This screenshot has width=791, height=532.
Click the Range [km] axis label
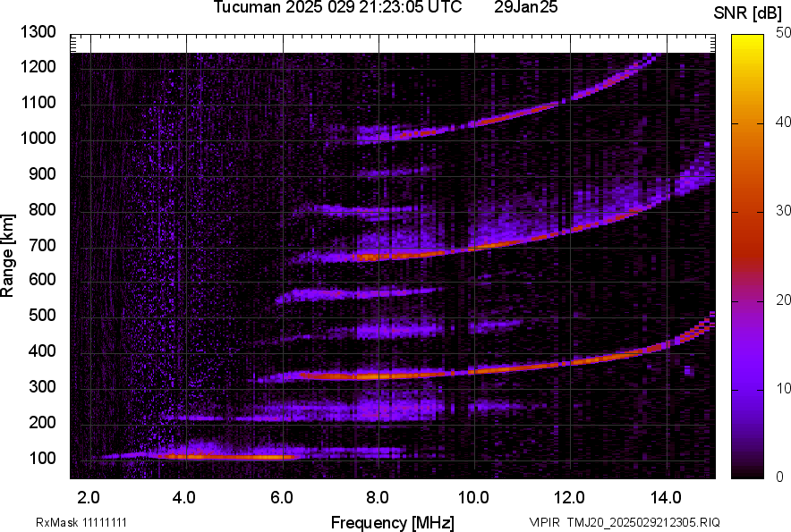pos(8,257)
